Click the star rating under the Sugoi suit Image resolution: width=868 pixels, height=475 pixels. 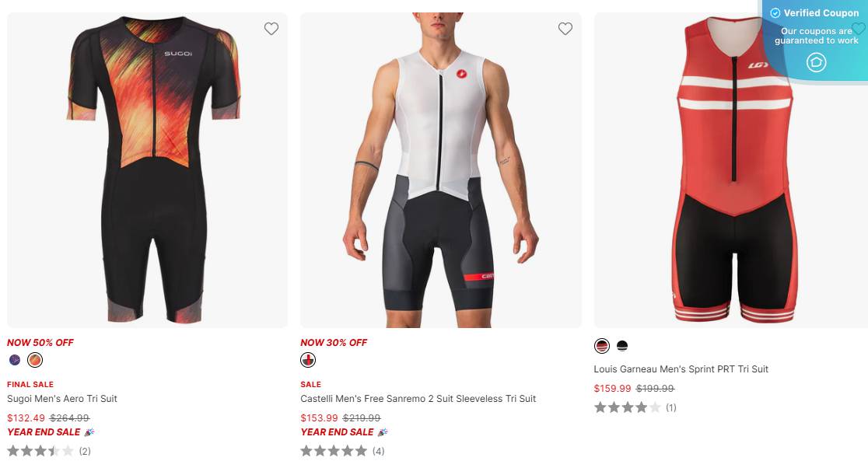[40, 451]
